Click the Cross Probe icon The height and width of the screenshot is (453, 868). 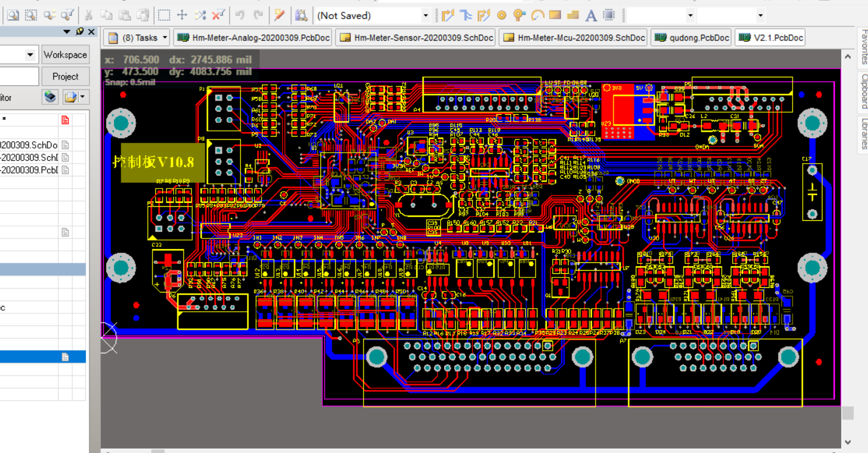pyautogui.click(x=279, y=15)
